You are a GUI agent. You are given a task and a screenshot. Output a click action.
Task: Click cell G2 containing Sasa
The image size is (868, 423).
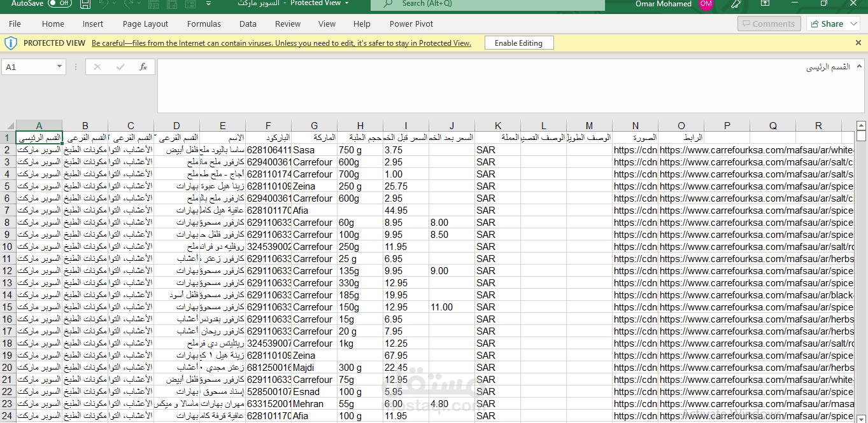(314, 150)
